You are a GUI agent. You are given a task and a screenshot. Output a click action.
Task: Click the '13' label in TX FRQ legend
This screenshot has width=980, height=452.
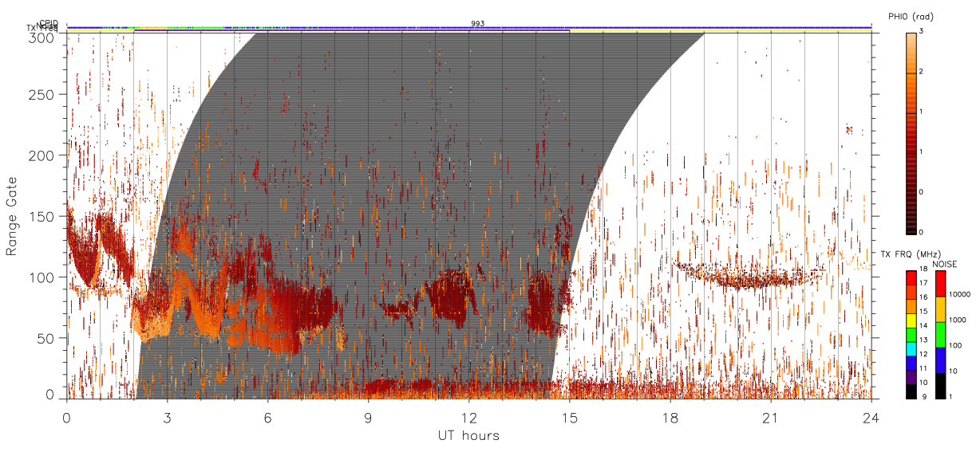tap(925, 341)
